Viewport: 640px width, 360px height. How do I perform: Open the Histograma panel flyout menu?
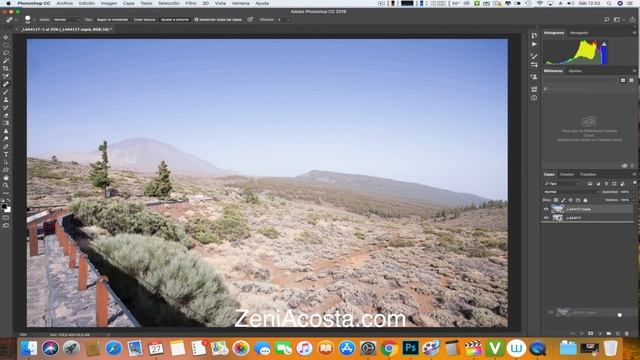634,33
